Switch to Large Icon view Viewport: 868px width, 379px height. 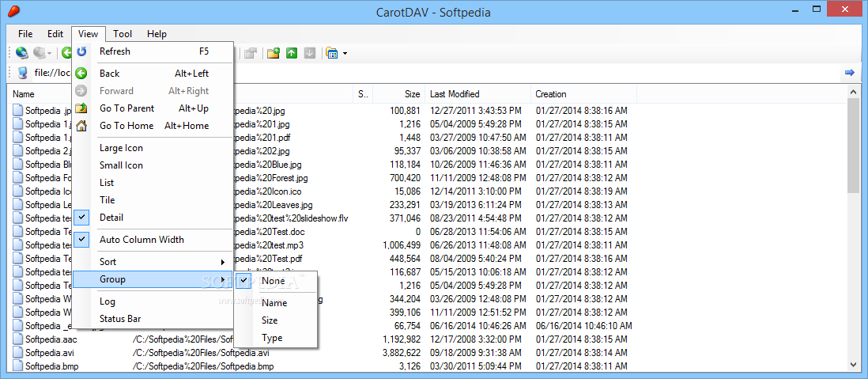point(153,148)
